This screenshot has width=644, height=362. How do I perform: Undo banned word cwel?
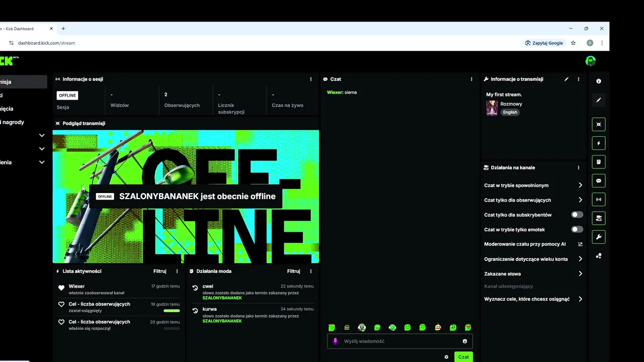point(195,288)
